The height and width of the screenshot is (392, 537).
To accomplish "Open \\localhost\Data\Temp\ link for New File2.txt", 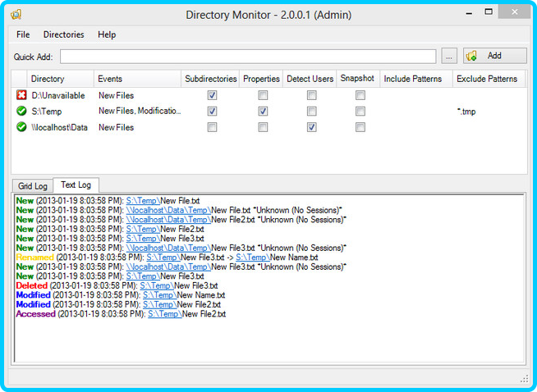I will pyautogui.click(x=168, y=220).
